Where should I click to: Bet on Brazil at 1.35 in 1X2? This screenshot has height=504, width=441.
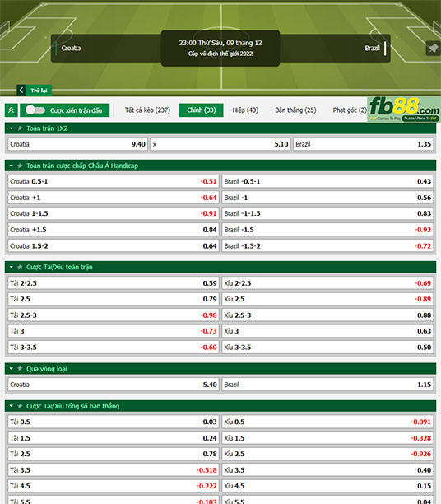(x=364, y=144)
